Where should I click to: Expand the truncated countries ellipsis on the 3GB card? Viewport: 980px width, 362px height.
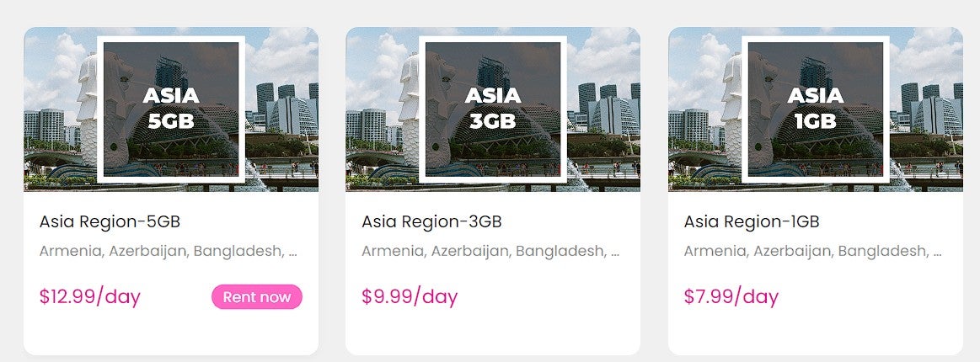[614, 251]
